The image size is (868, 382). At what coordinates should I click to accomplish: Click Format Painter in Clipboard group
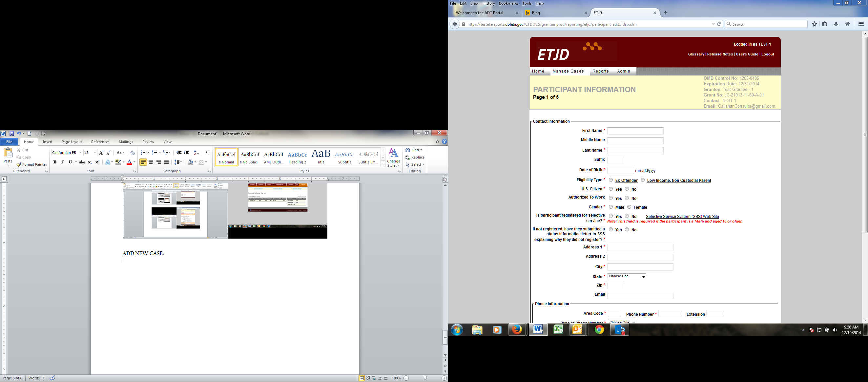point(32,164)
